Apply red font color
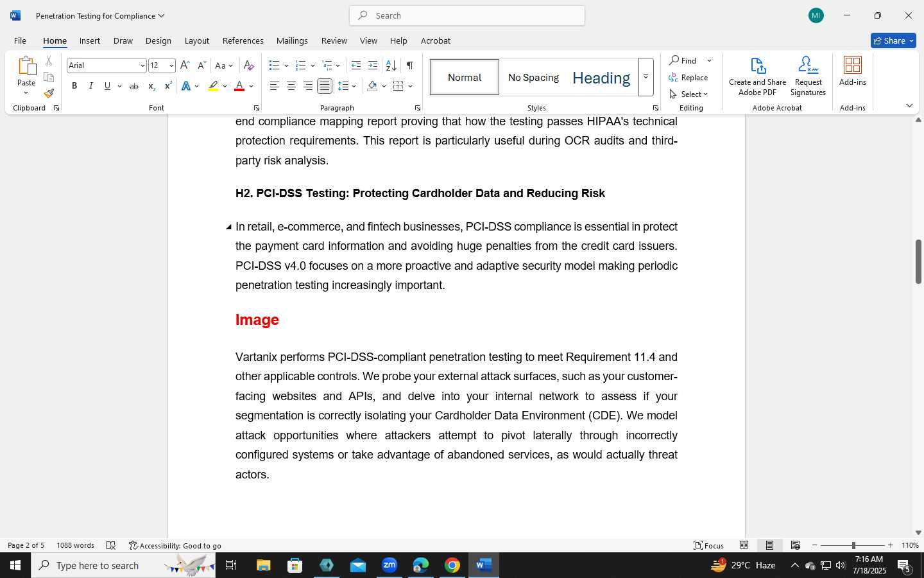This screenshot has height=578, width=924. click(x=239, y=86)
